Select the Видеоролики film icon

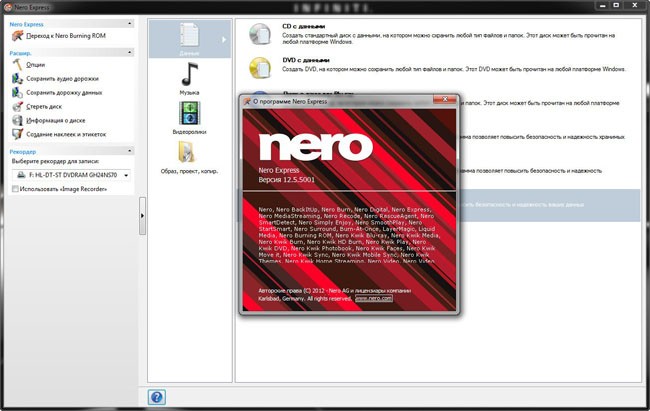pyautogui.click(x=189, y=113)
